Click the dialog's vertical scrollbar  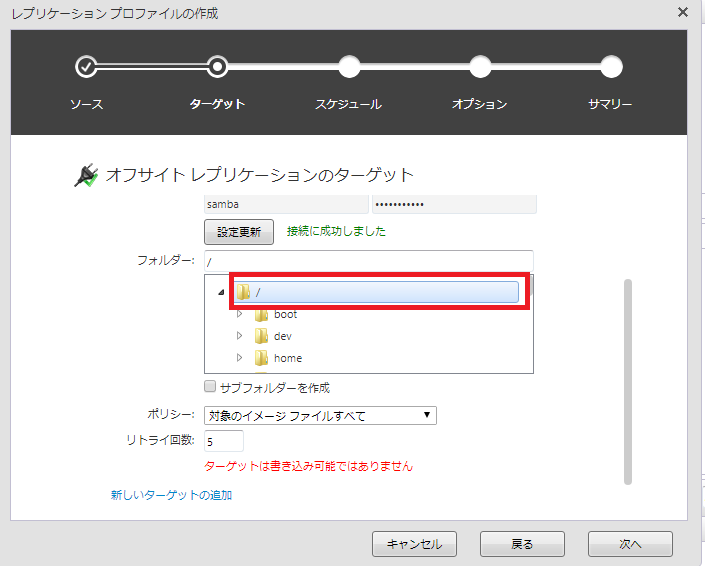click(628, 382)
